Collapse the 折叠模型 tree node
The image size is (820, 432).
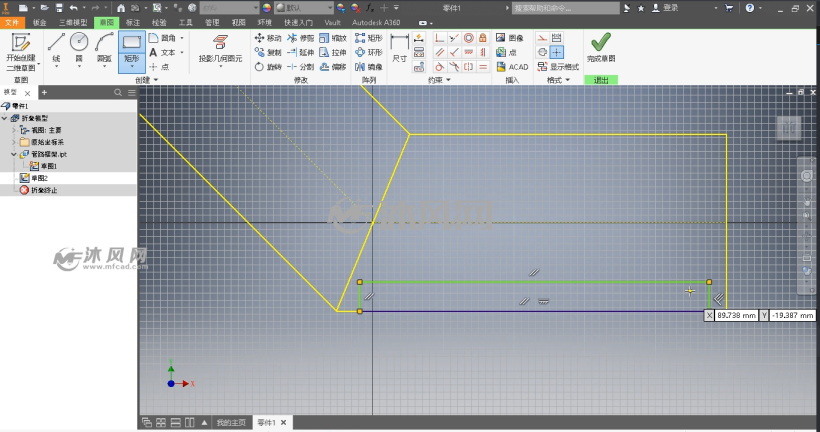click(x=5, y=118)
